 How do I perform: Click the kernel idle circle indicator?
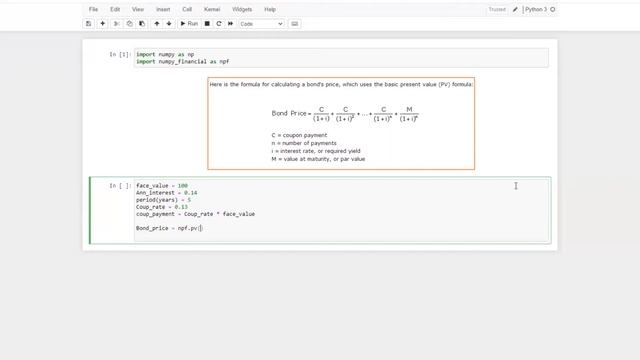[553, 9]
